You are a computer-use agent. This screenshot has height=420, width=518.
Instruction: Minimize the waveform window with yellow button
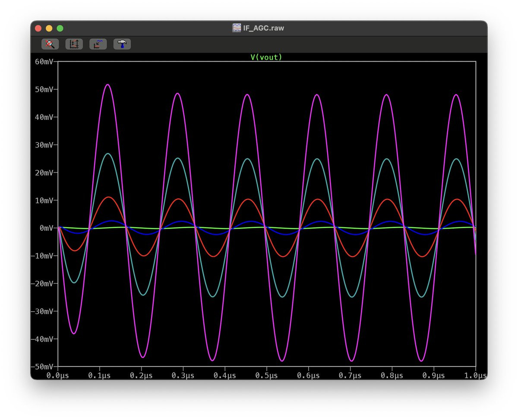[x=49, y=28]
